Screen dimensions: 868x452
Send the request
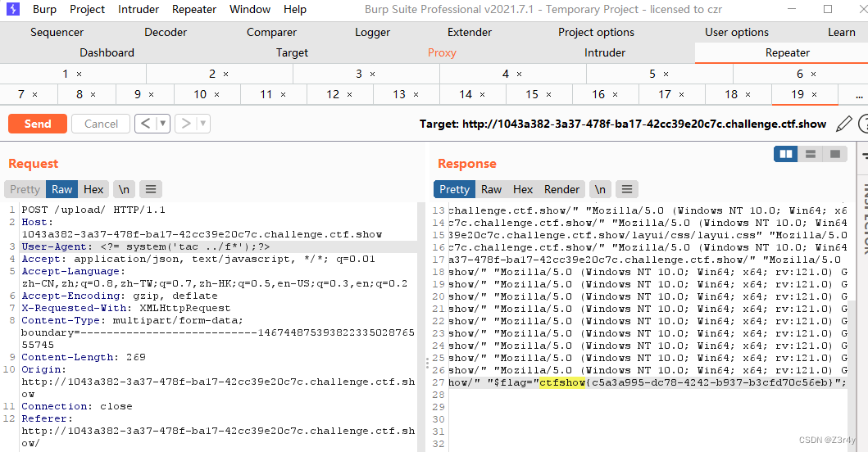click(x=38, y=124)
